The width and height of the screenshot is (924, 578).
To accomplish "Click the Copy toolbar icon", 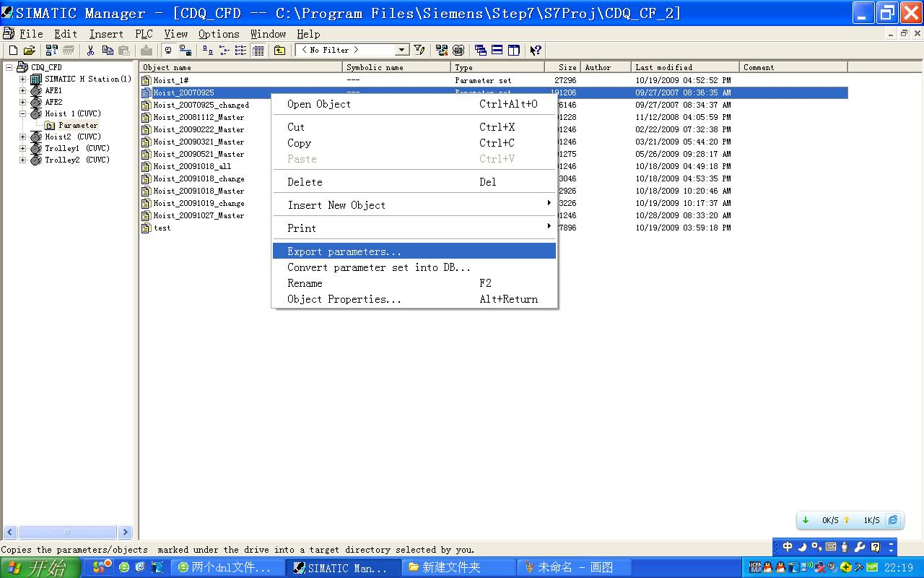I will tap(108, 50).
